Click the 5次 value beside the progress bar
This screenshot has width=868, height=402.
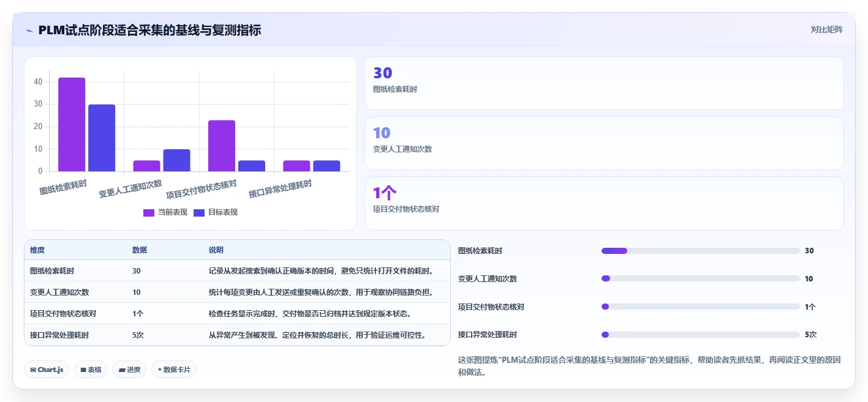(x=810, y=335)
